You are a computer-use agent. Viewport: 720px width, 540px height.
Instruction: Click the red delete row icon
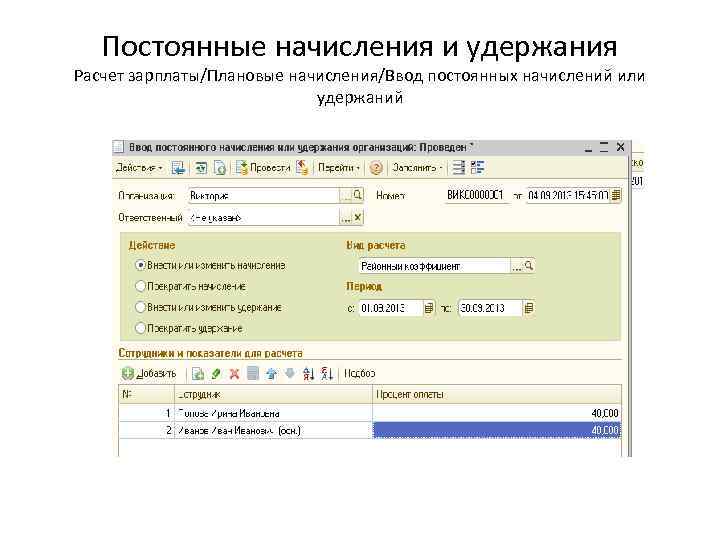click(x=234, y=374)
